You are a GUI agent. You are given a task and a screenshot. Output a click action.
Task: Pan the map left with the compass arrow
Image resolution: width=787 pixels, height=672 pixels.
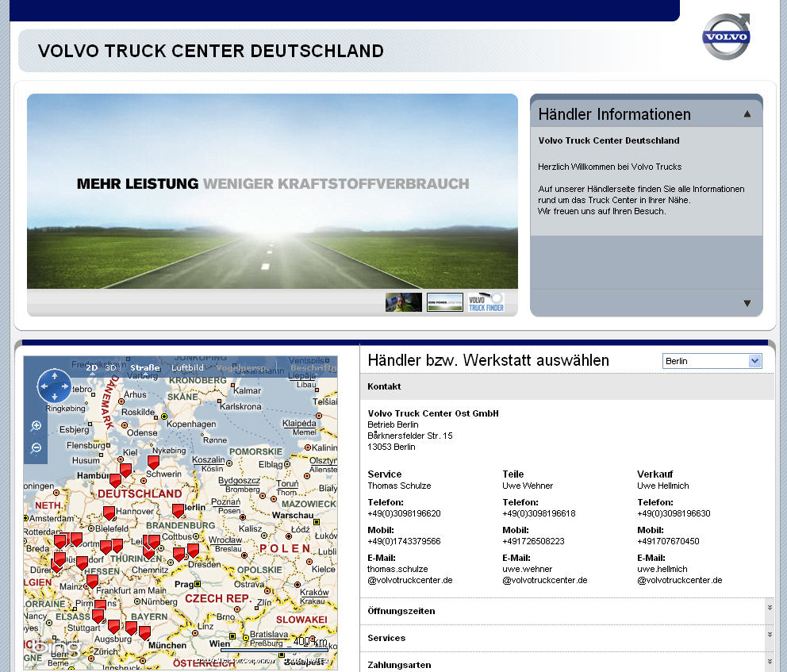pos(44,386)
